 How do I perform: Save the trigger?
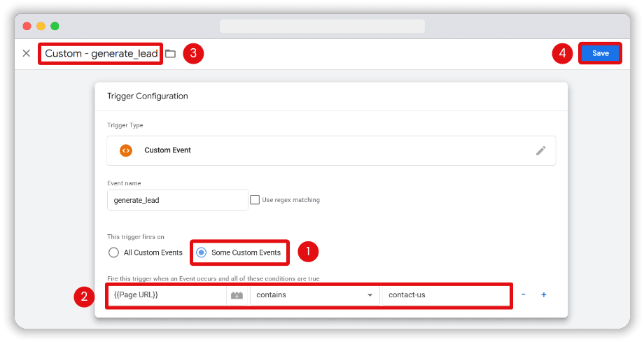pyautogui.click(x=600, y=53)
